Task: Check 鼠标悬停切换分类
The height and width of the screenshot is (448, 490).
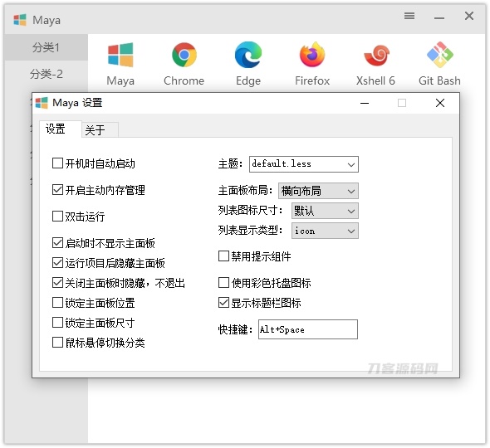Action: pyautogui.click(x=57, y=343)
